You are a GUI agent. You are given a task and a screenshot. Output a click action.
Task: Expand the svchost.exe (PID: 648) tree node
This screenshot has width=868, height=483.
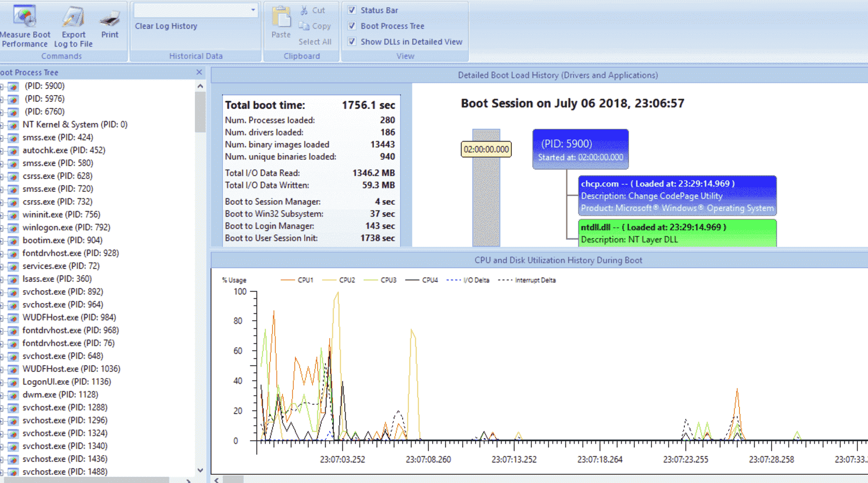tap(2, 356)
